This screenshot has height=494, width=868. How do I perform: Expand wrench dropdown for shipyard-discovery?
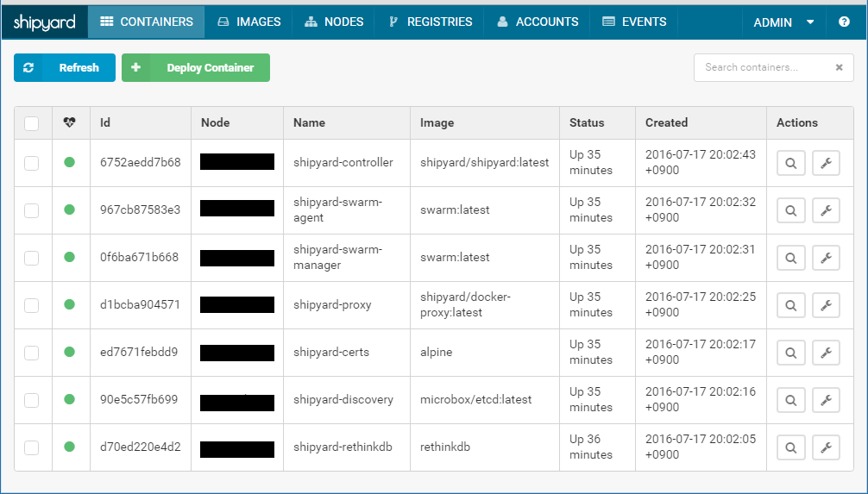point(826,400)
